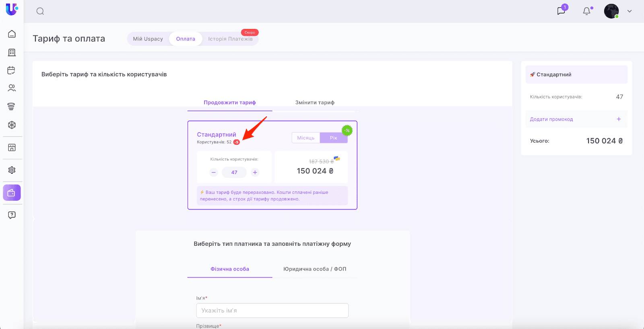The width and height of the screenshot is (644, 329).
Task: Open the marketplace store sidebar icon
Action: pos(12,148)
